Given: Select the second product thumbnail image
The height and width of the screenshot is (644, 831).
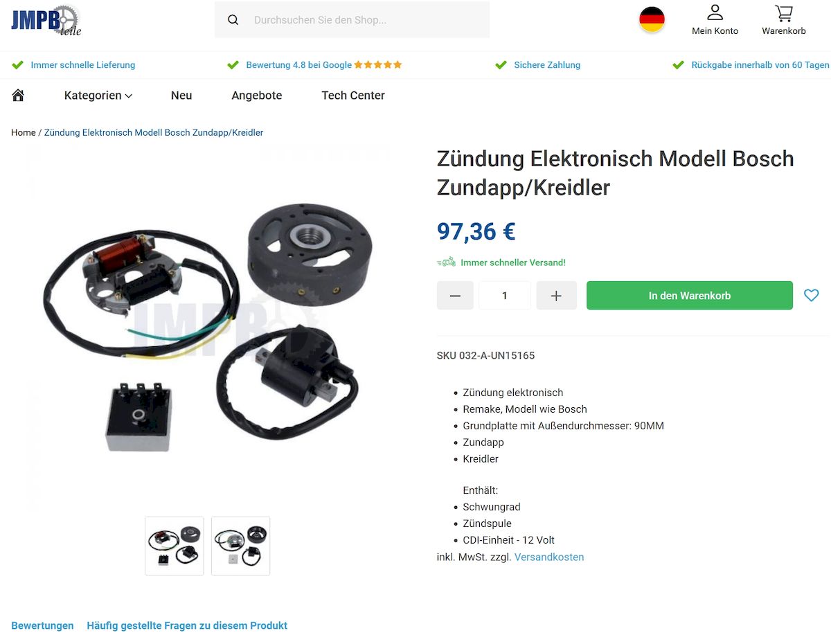Looking at the screenshot, I should click(x=240, y=546).
